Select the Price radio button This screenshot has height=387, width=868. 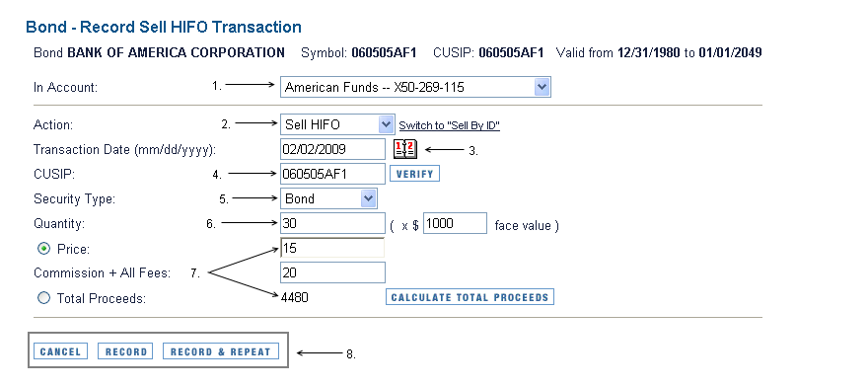tap(43, 249)
